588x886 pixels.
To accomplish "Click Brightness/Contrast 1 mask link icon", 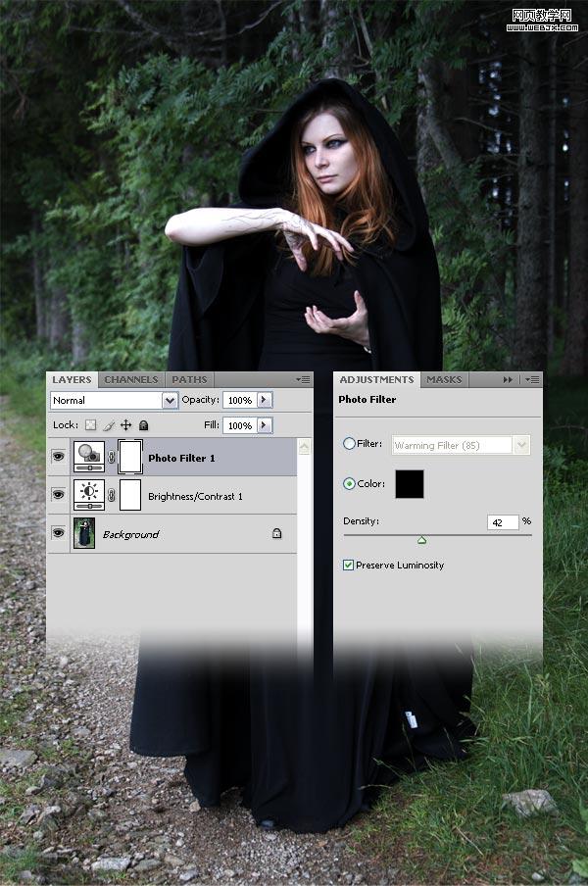I will tap(112, 496).
